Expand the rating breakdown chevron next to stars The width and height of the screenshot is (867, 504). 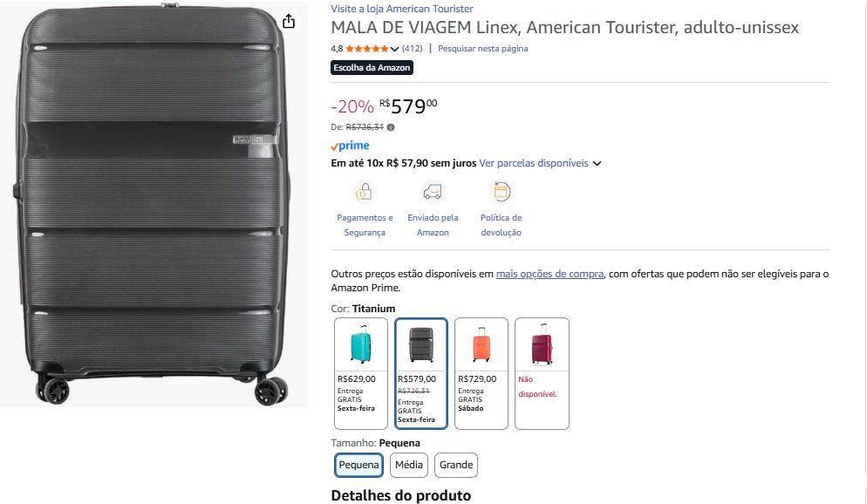coord(394,49)
